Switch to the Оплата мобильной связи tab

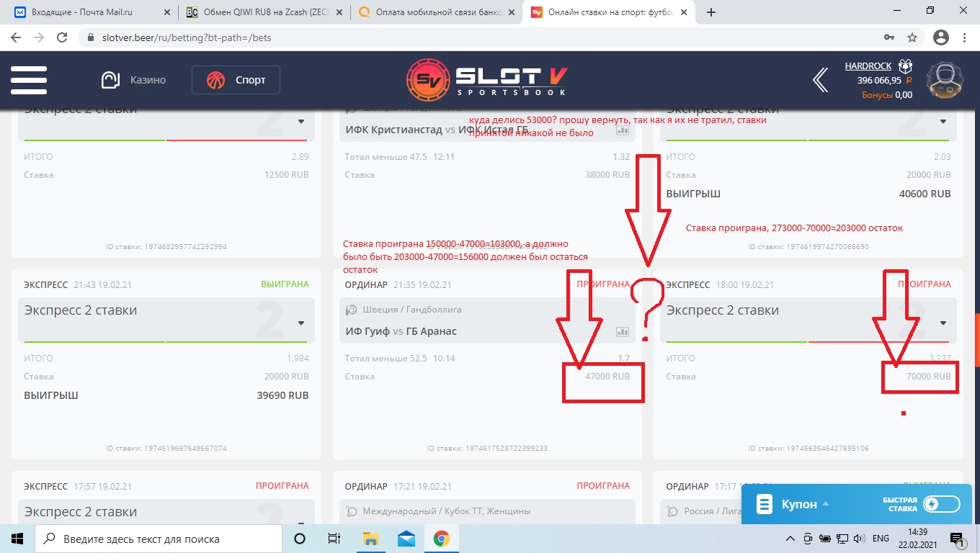coord(436,12)
